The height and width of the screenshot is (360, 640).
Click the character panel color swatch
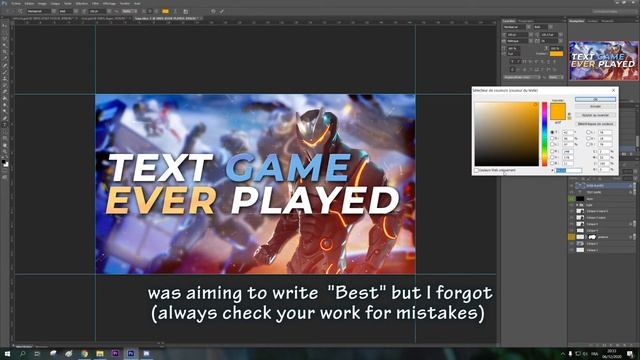(556, 53)
